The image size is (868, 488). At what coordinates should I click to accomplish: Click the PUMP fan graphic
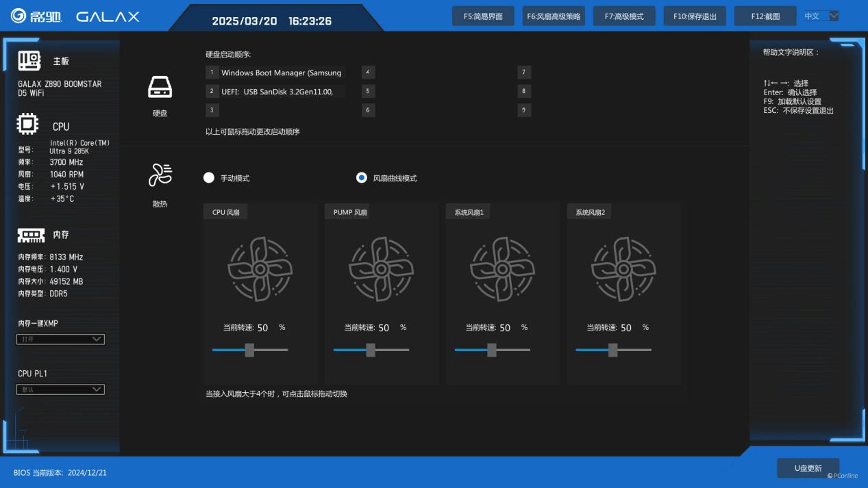click(x=381, y=269)
